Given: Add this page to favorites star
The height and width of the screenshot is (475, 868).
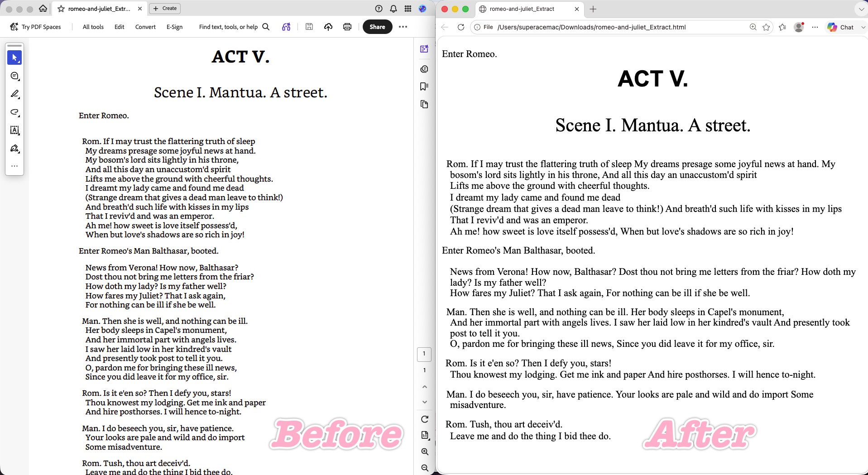Looking at the screenshot, I should pyautogui.click(x=766, y=27).
